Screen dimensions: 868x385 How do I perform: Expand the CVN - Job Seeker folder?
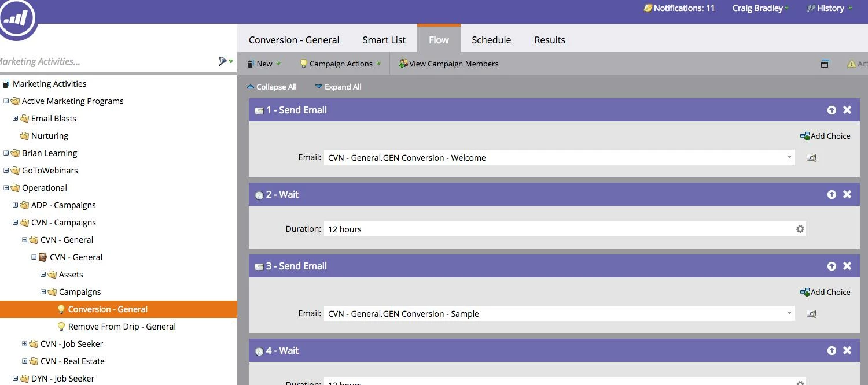25,344
